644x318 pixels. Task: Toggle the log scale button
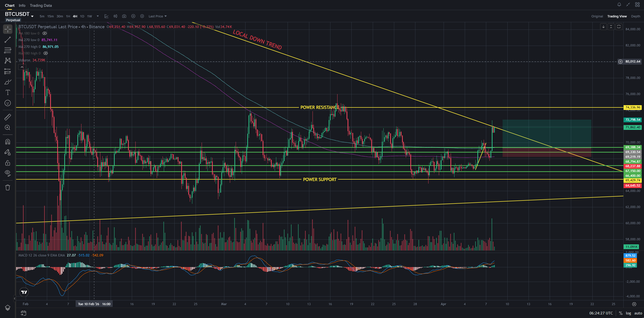(628, 313)
